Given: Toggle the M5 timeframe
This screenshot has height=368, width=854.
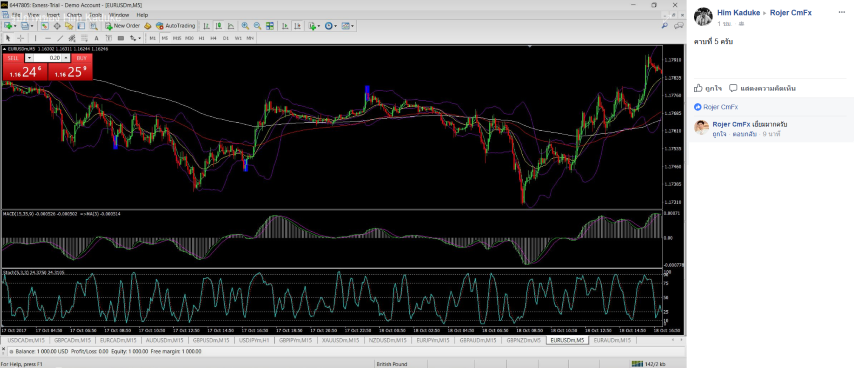Looking at the screenshot, I should coord(164,38).
